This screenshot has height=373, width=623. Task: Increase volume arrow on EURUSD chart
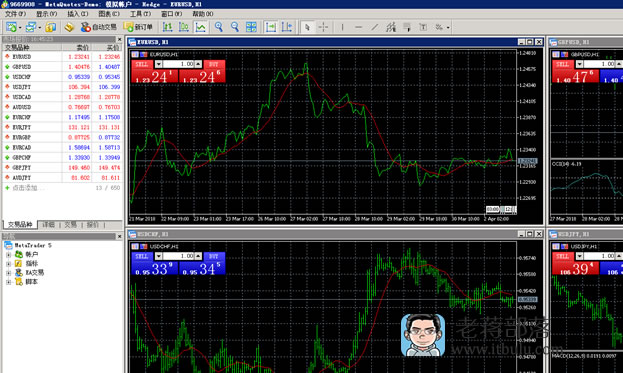pyautogui.click(x=198, y=64)
